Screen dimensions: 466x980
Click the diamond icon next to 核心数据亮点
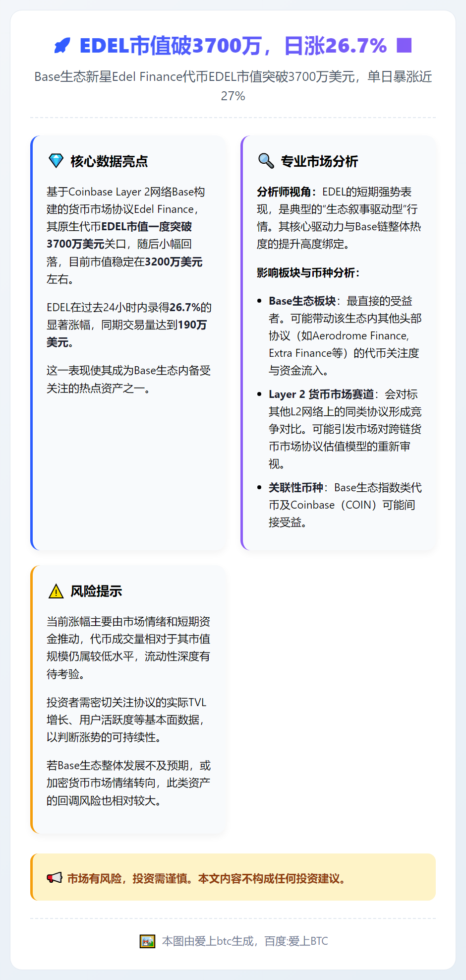(56, 161)
